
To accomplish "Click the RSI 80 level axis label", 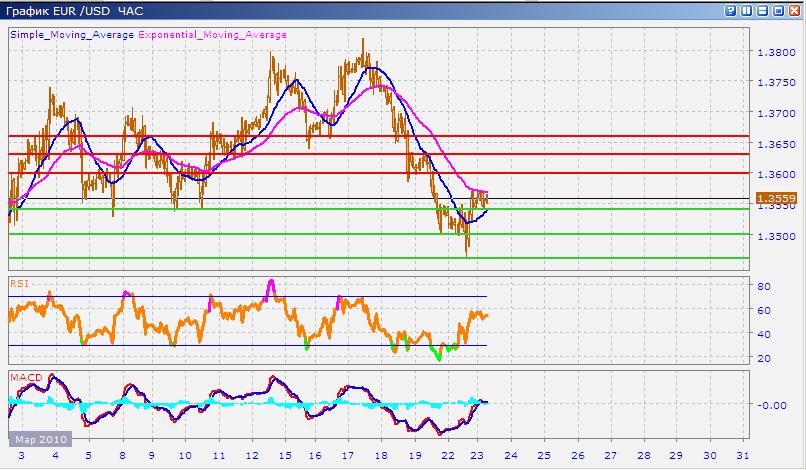I will point(760,286).
